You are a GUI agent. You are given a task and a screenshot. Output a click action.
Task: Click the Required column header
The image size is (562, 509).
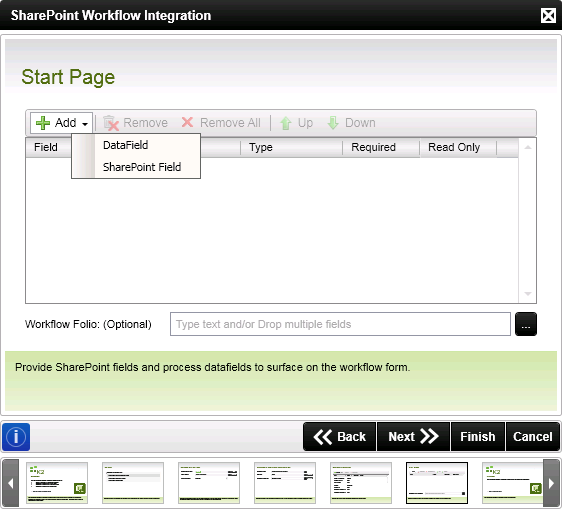[381, 147]
